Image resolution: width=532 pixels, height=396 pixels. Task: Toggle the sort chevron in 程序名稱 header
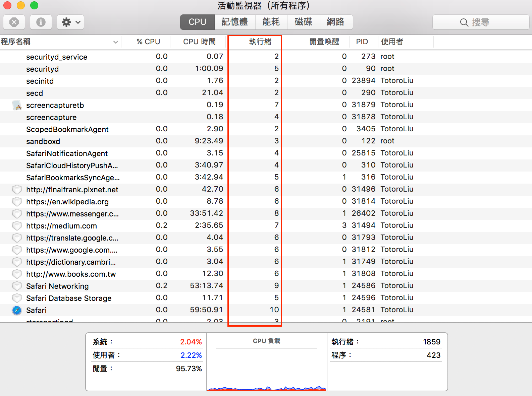point(116,42)
